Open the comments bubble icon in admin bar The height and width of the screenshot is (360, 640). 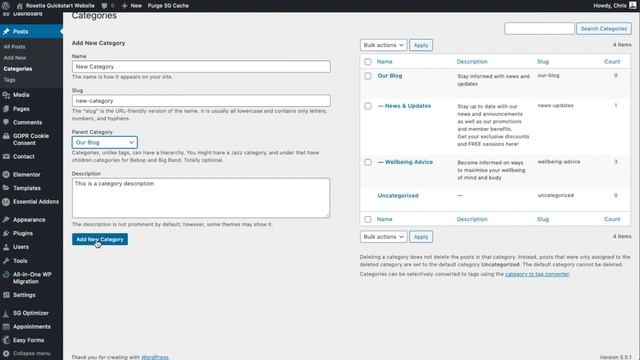pos(105,6)
